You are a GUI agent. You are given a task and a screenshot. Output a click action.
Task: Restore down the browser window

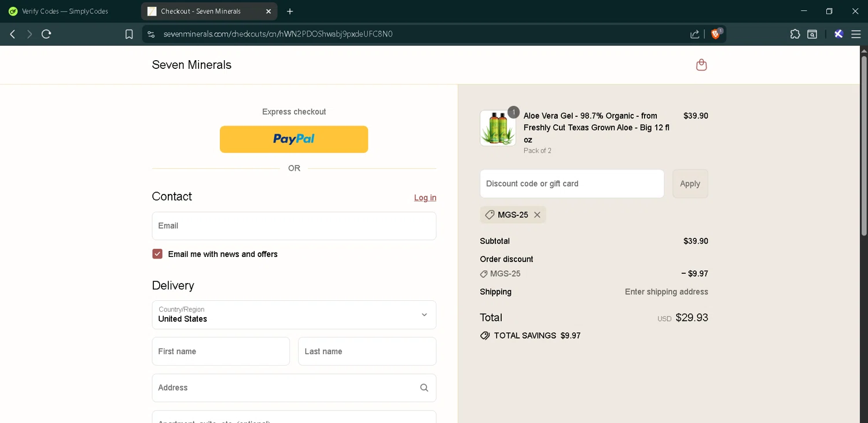pyautogui.click(x=829, y=11)
